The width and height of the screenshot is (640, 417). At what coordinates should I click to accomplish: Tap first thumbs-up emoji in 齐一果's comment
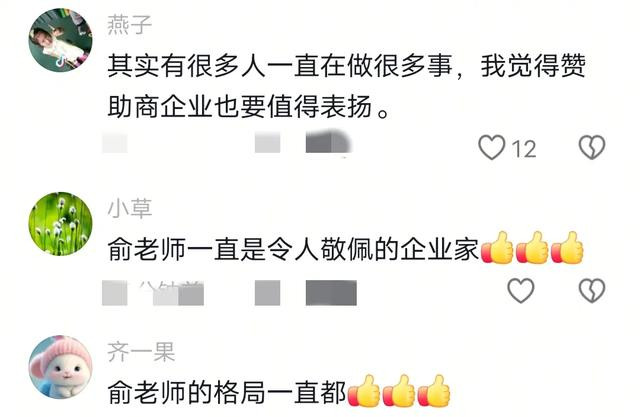364,391
